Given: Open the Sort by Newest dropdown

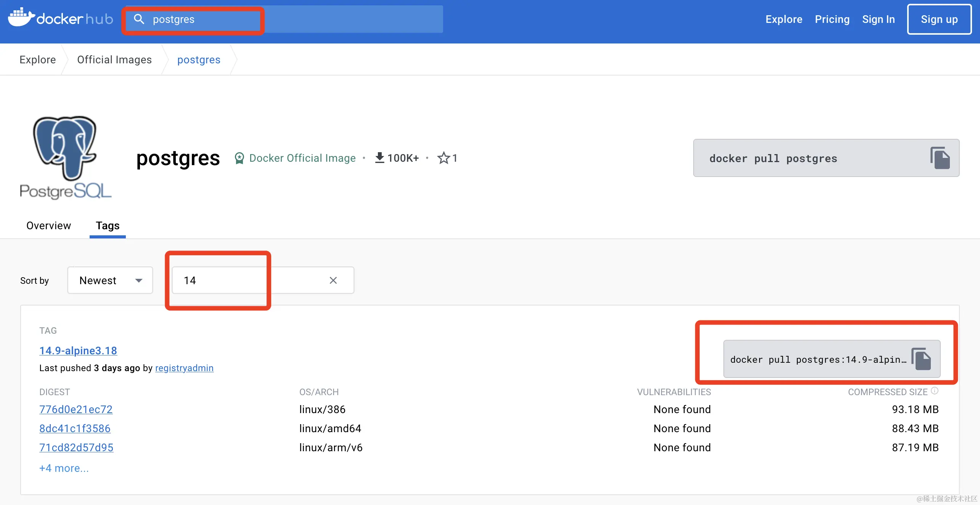Looking at the screenshot, I should (110, 280).
